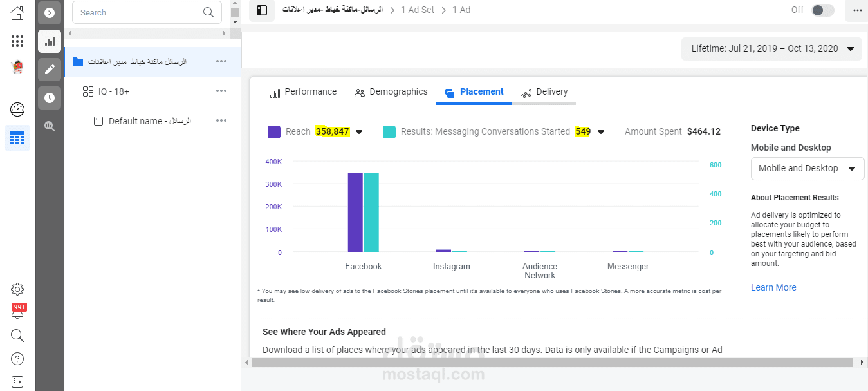Click the Learn More link

(x=773, y=287)
